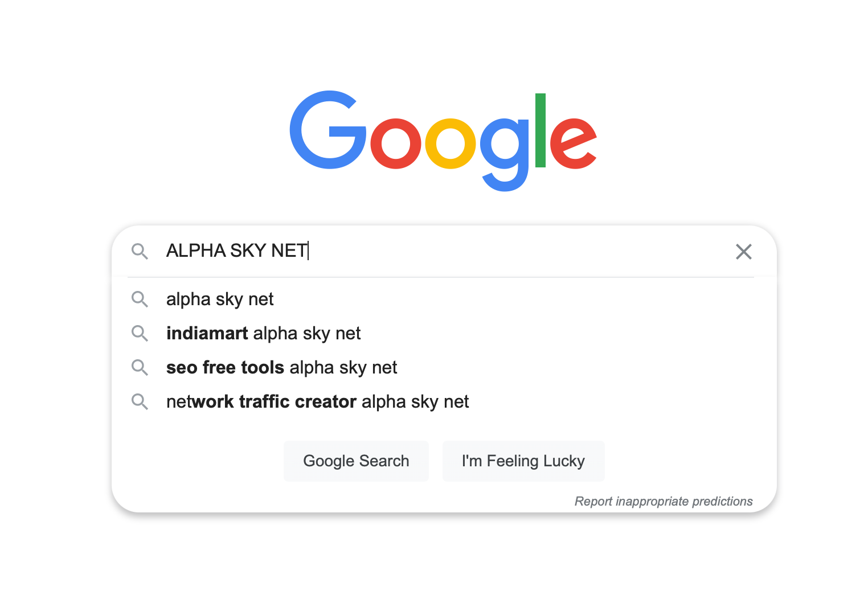Click magnifier icon beside 'alpha sky net' suggestion
Screen dimensions: 868x591
(140, 299)
